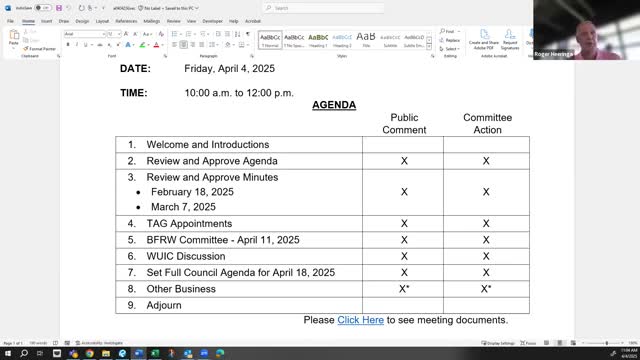Apply the Title style from the gallery
Viewport: 640px width, 360px height.
tap(366, 40)
